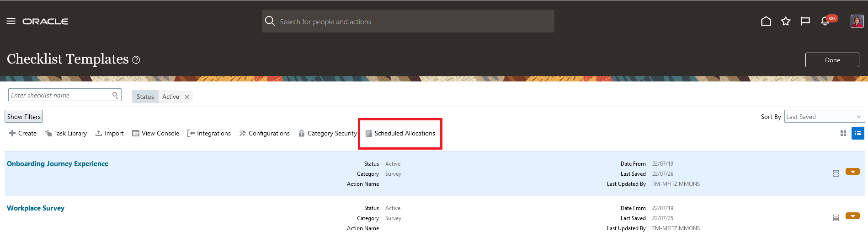Click Show Filters button
Viewport: 868px width, 243px height.
[x=24, y=117]
